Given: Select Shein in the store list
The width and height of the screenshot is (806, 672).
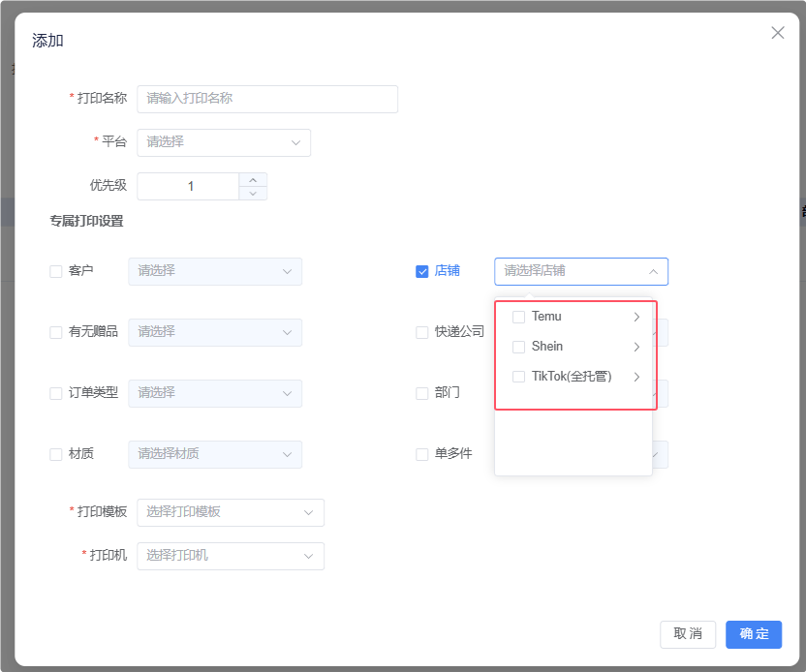Looking at the screenshot, I should click(x=547, y=347).
